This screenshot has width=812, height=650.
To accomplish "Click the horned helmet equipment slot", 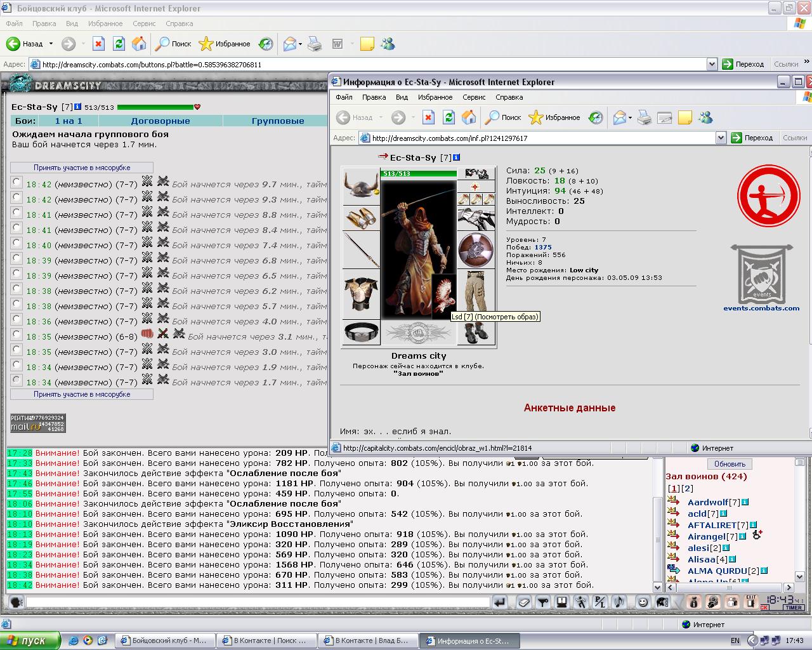I will pyautogui.click(x=361, y=185).
